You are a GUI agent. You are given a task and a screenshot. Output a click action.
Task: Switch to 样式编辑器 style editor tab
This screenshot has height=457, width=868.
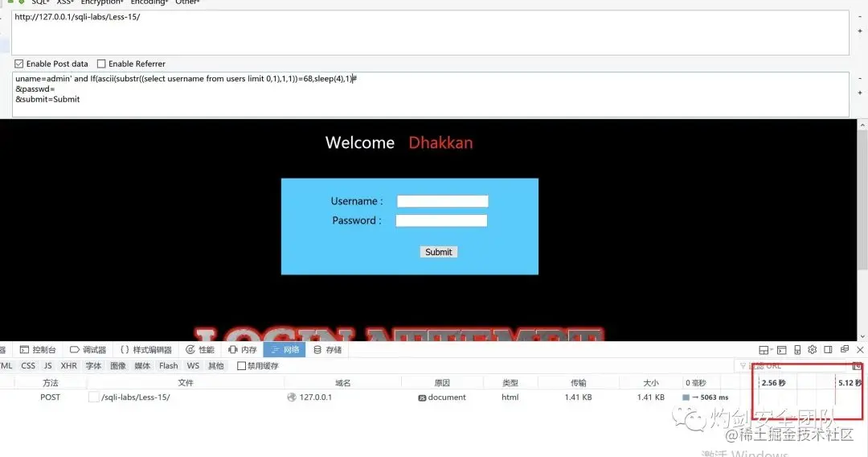click(x=146, y=349)
